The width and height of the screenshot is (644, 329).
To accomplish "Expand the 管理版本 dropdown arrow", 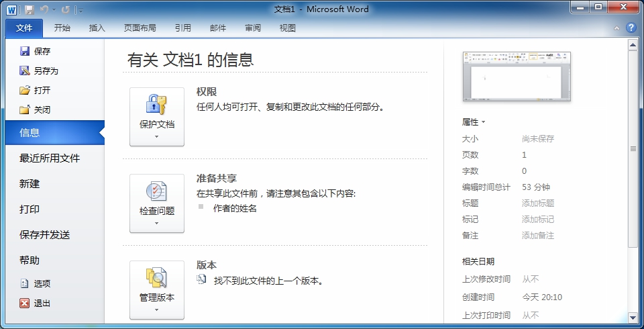I will (x=156, y=310).
